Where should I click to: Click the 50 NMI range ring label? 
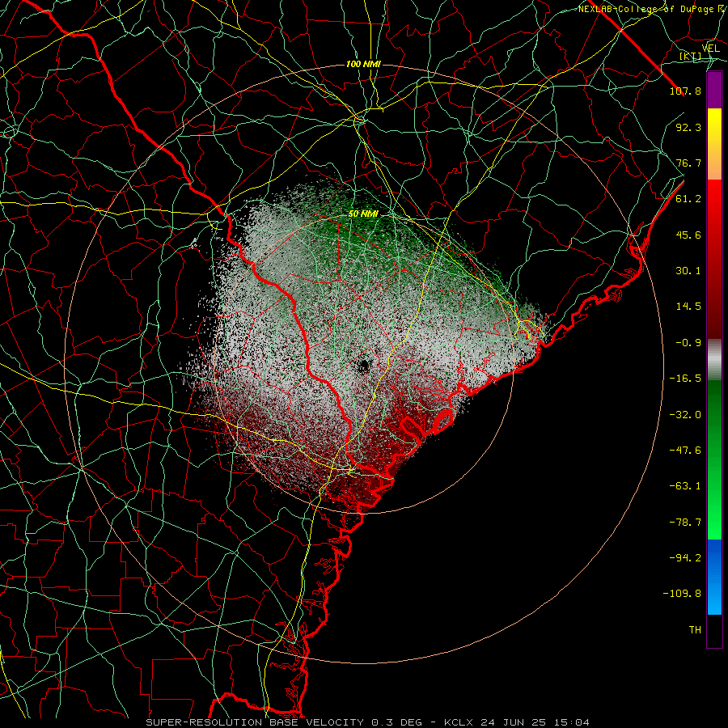(363, 214)
